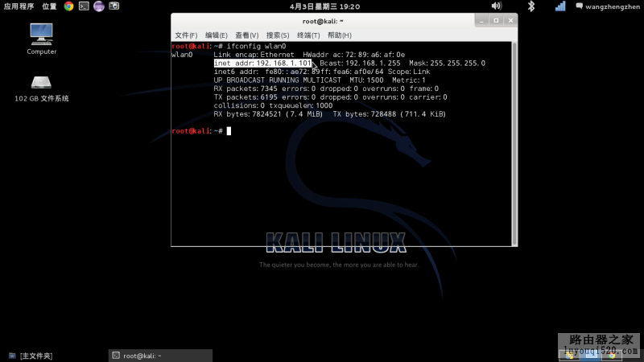Open the screenshot camera tool
The width and height of the screenshot is (644, 362).
click(114, 6)
